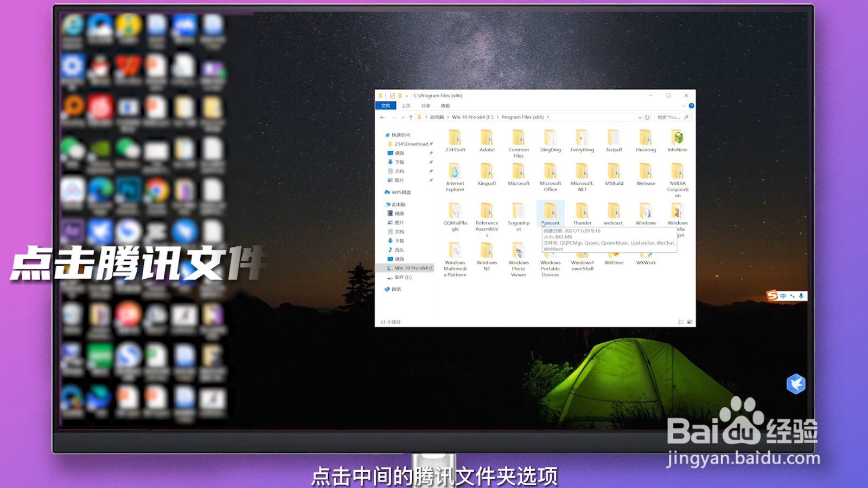The width and height of the screenshot is (868, 488).
Task: Switch to the 主页 ribbon tab
Action: (406, 106)
